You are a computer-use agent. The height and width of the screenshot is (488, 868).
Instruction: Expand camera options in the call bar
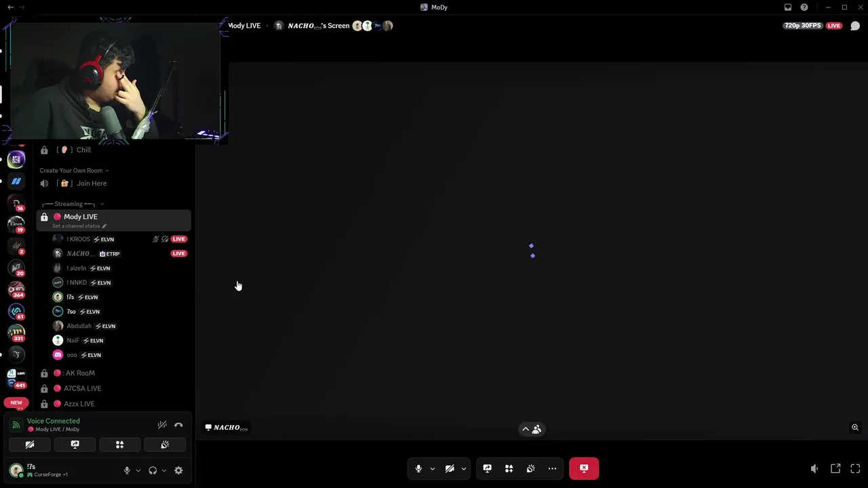(x=463, y=468)
